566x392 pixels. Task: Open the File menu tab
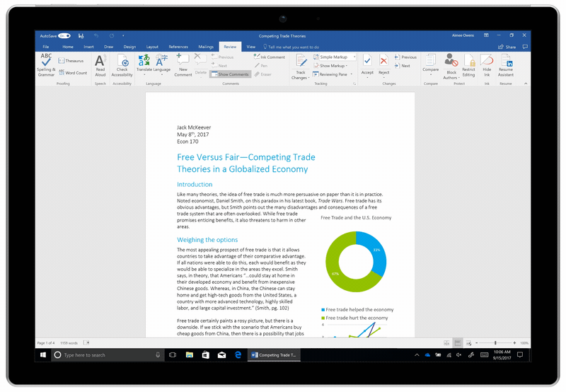(45, 47)
